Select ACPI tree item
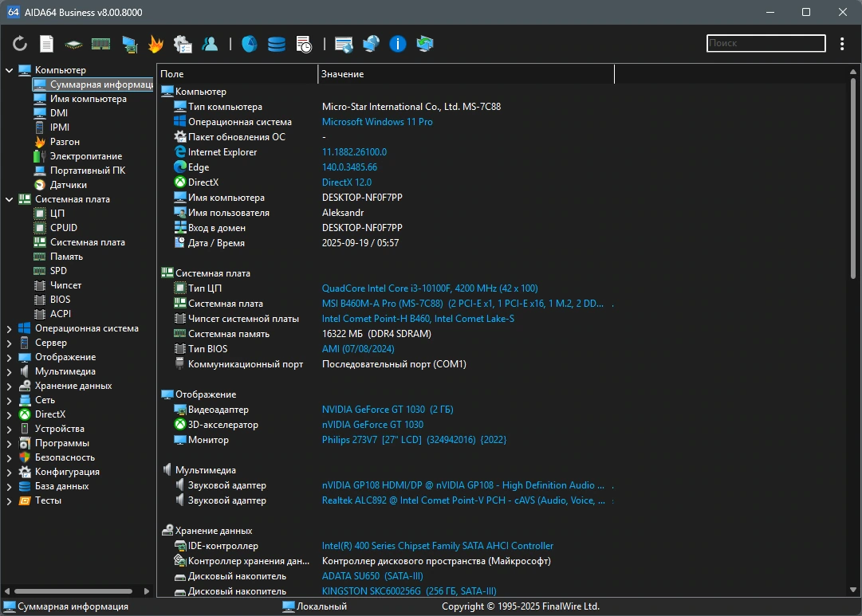This screenshot has height=616, width=862. pos(61,314)
